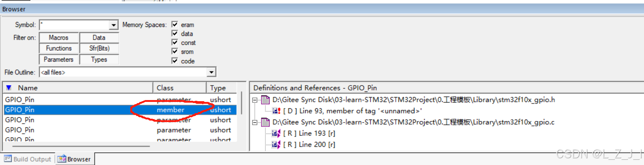Collapse the stm32f10x_gpio.c tree node
The height and width of the screenshot is (165, 644).
(x=255, y=122)
